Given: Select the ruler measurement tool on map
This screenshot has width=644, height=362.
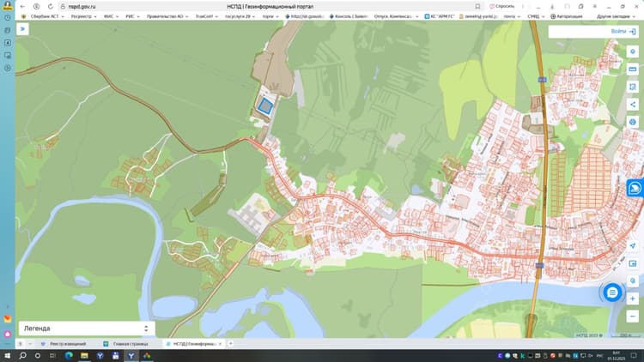Looking at the screenshot, I should pos(633,69).
